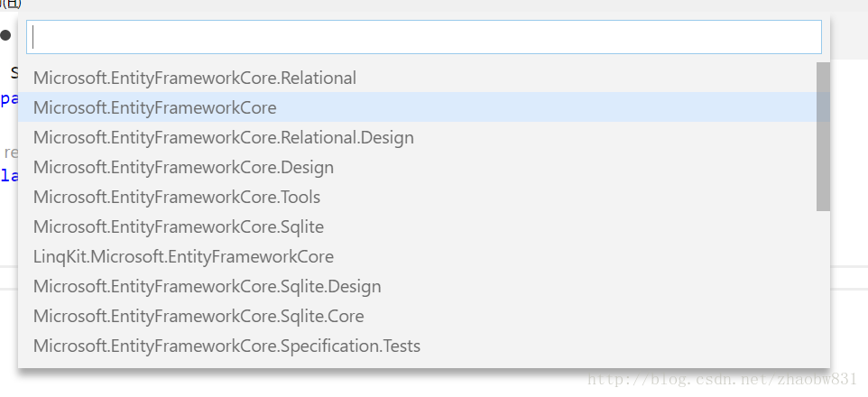Click the blue 'pa' code text at left
Image resolution: width=868 pixels, height=397 pixels.
coord(8,98)
